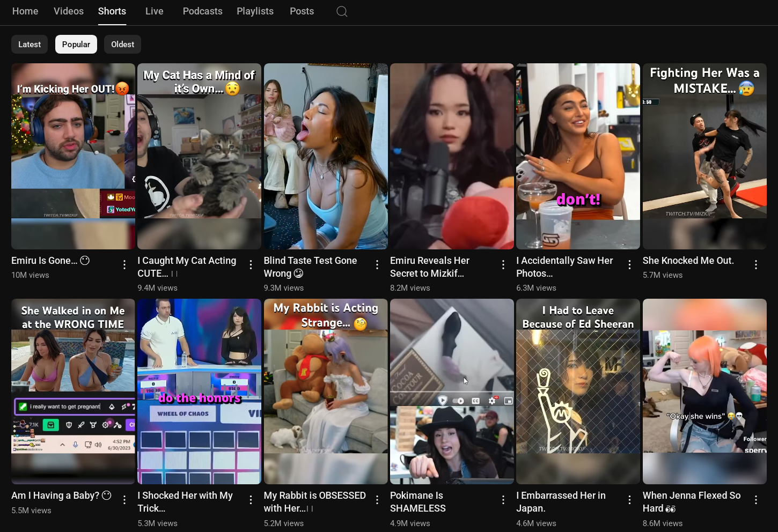Open the 'Blind Taste Test Gone Wrong' title
Image resolution: width=778 pixels, height=532 pixels.
[x=310, y=267]
